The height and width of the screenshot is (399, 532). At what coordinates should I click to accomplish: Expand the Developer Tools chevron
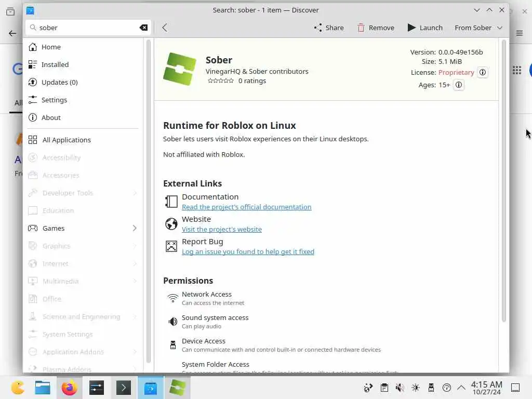coord(135,193)
